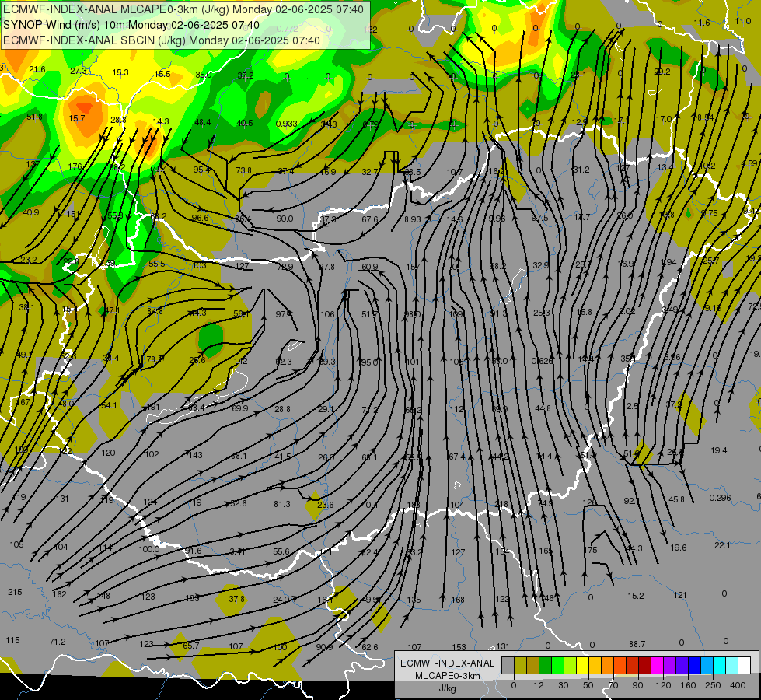Select the pure yellow legend swatch
Image resolution: width=761 pixels, height=700 pixels.
pos(583,665)
